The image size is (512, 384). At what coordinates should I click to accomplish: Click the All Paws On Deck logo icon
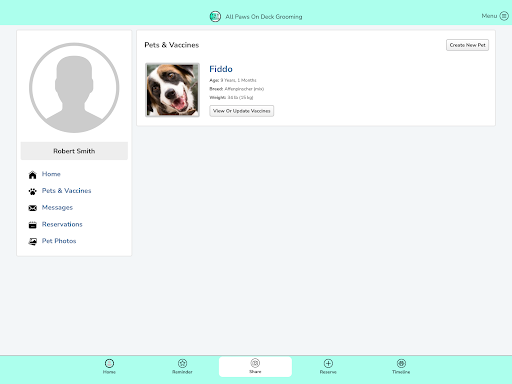pyautogui.click(x=215, y=16)
